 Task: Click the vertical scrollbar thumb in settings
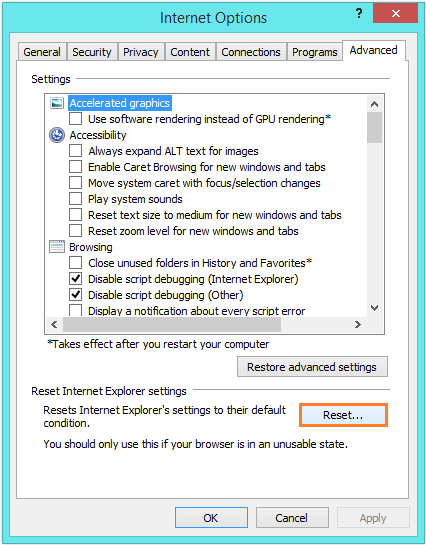374,128
